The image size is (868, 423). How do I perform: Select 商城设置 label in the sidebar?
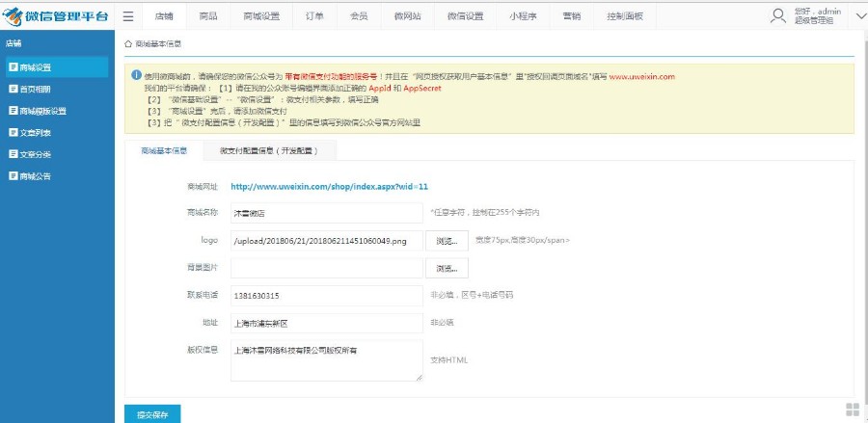pos(36,67)
